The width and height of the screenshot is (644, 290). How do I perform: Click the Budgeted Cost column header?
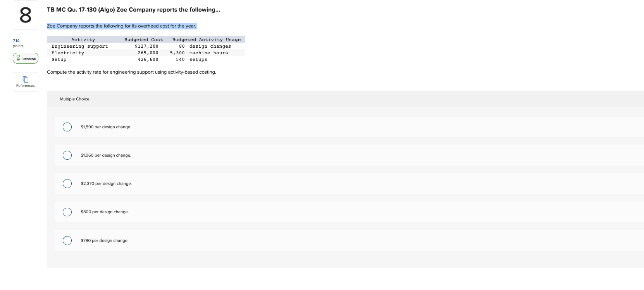[143, 40]
